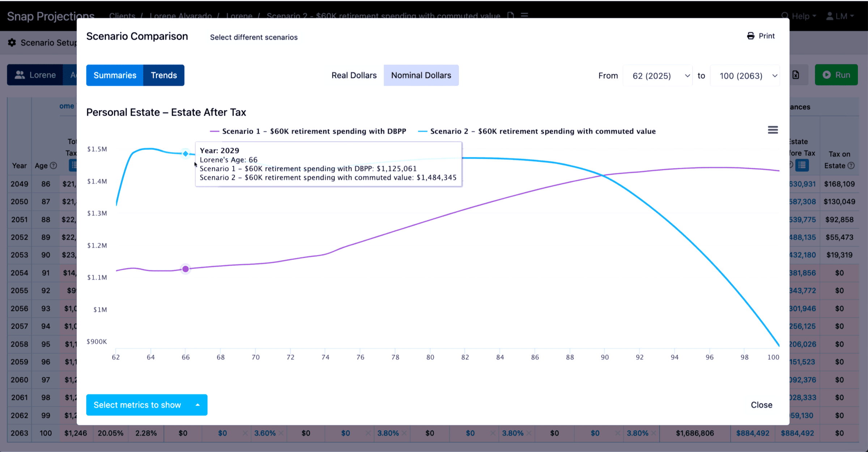
Task: Click the export spreadsheet icon near Run
Action: point(796,75)
